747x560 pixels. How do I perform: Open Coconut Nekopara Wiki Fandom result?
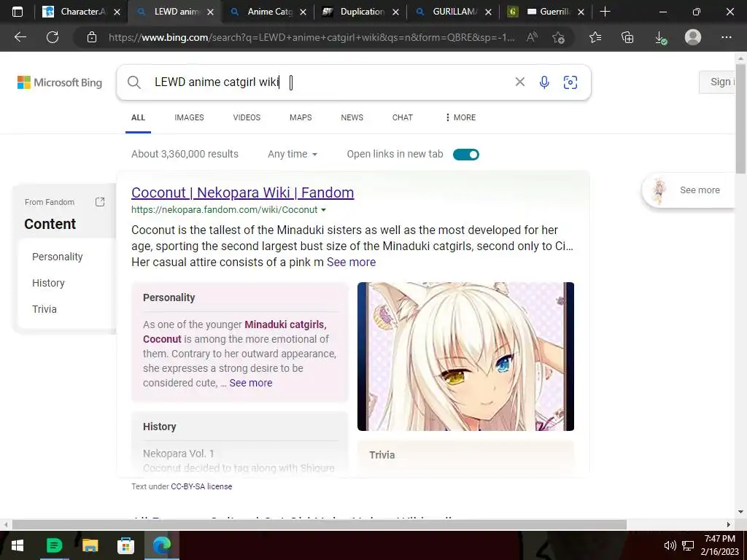click(x=242, y=192)
